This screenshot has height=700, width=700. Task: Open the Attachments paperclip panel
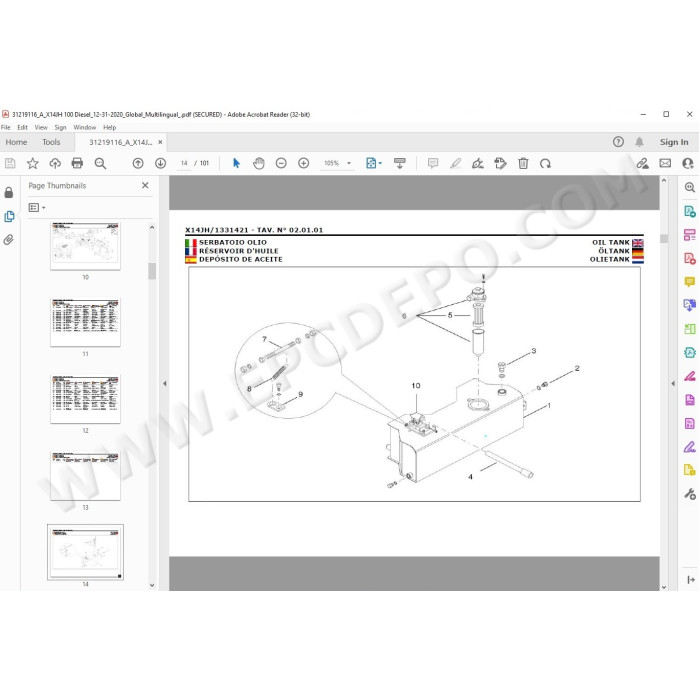pos(8,240)
